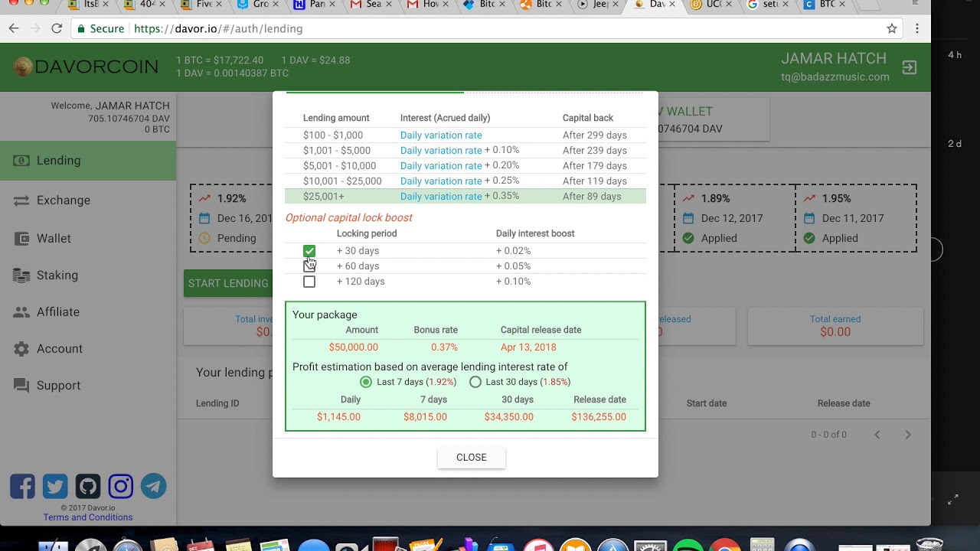
Task: Click Daily variation rate for $100 - $1,000
Action: coord(441,135)
